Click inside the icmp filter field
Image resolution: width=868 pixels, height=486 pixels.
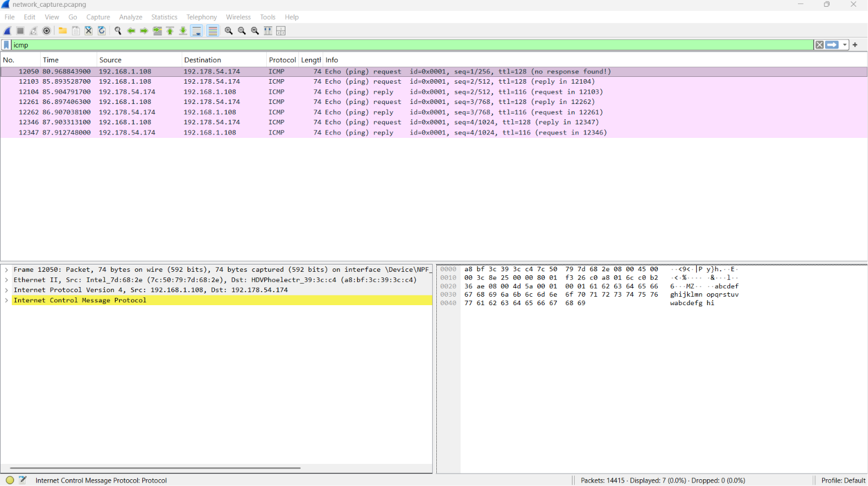click(413, 45)
